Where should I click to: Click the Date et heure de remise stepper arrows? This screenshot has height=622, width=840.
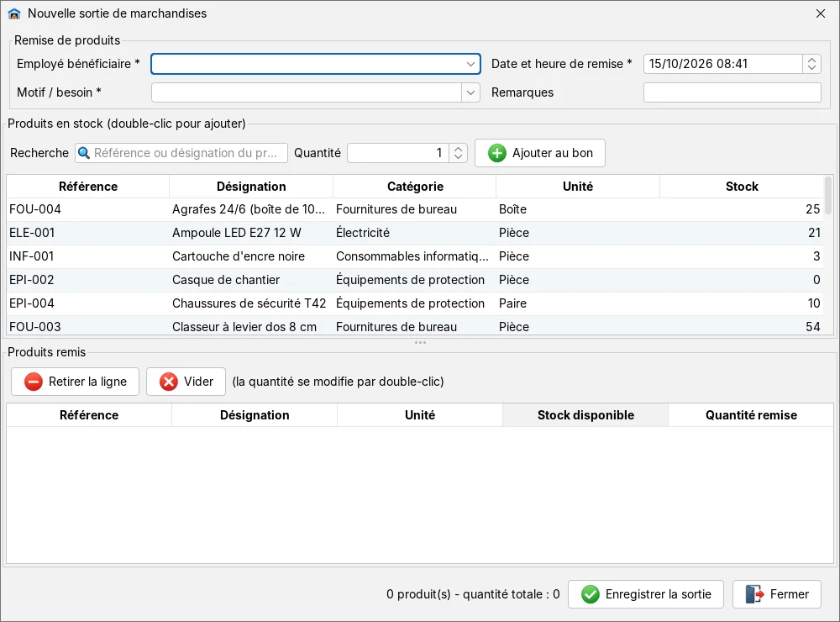pyautogui.click(x=811, y=64)
